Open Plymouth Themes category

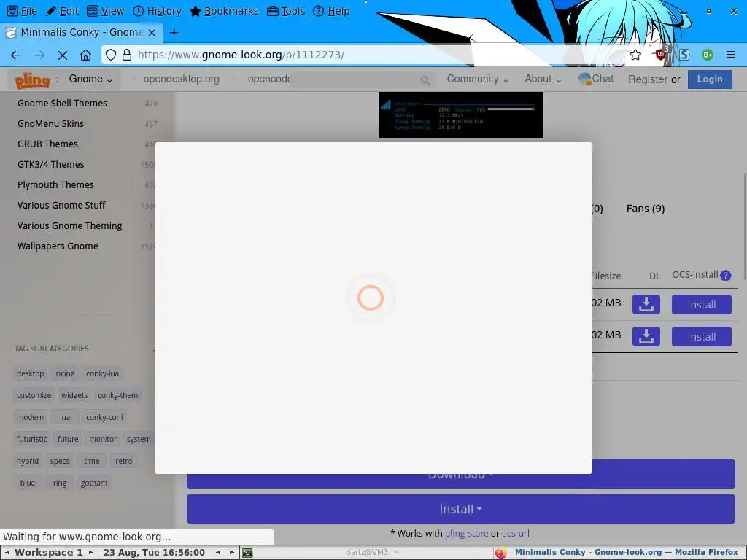[x=55, y=185]
